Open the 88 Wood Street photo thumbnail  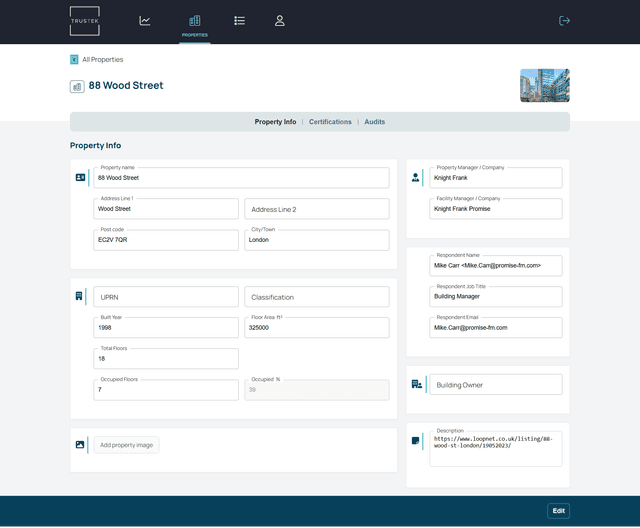[544, 85]
